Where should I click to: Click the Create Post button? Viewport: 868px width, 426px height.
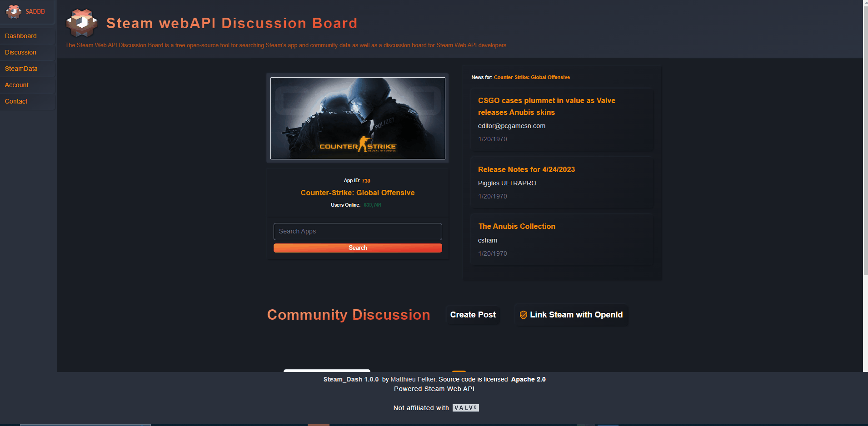(x=473, y=315)
